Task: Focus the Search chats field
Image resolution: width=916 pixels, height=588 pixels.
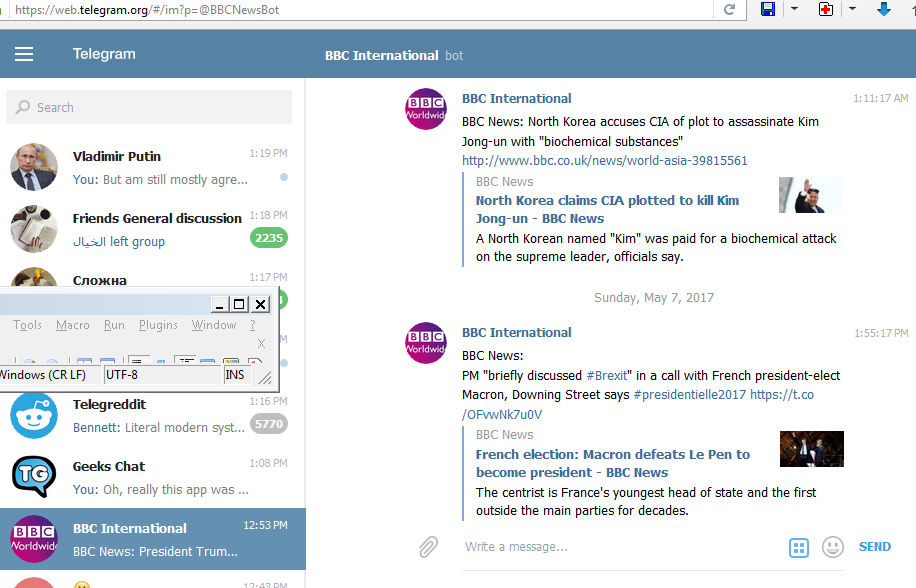Action: (x=149, y=107)
